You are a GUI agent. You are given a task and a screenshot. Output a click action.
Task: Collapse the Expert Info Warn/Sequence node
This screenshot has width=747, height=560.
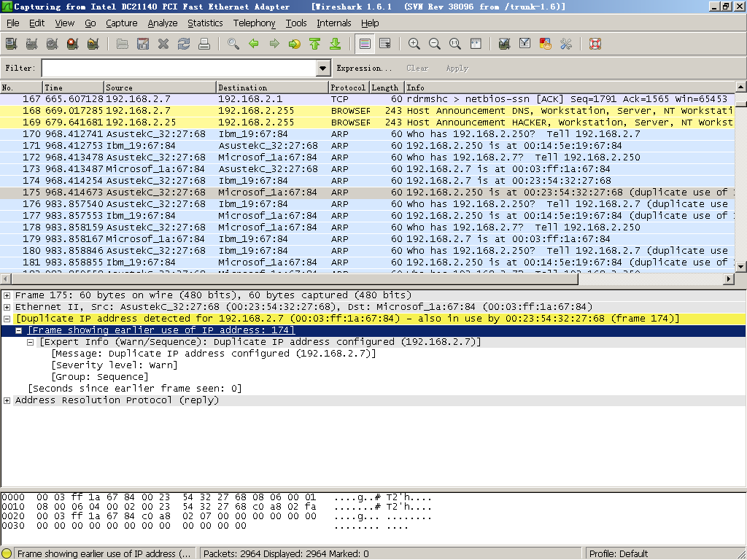pos(30,343)
